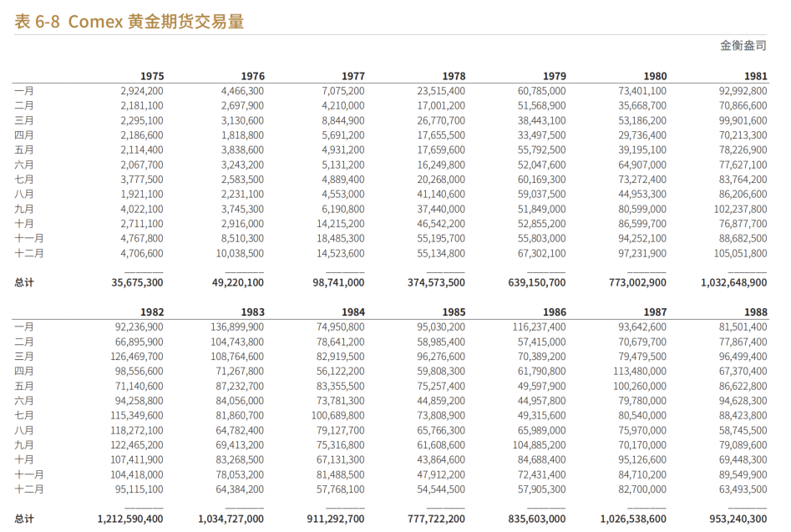Click the 1977 total 98,741,000
791x532 pixels.
[338, 282]
